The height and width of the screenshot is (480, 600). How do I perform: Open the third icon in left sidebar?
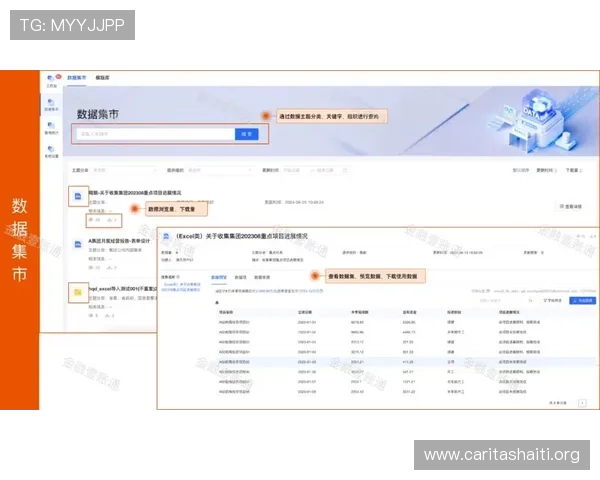[x=51, y=127]
